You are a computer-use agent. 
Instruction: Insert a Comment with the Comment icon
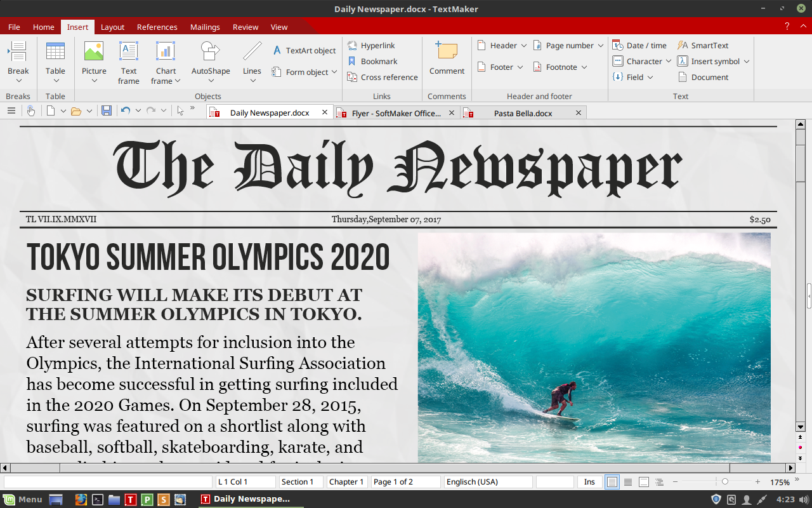pyautogui.click(x=447, y=58)
